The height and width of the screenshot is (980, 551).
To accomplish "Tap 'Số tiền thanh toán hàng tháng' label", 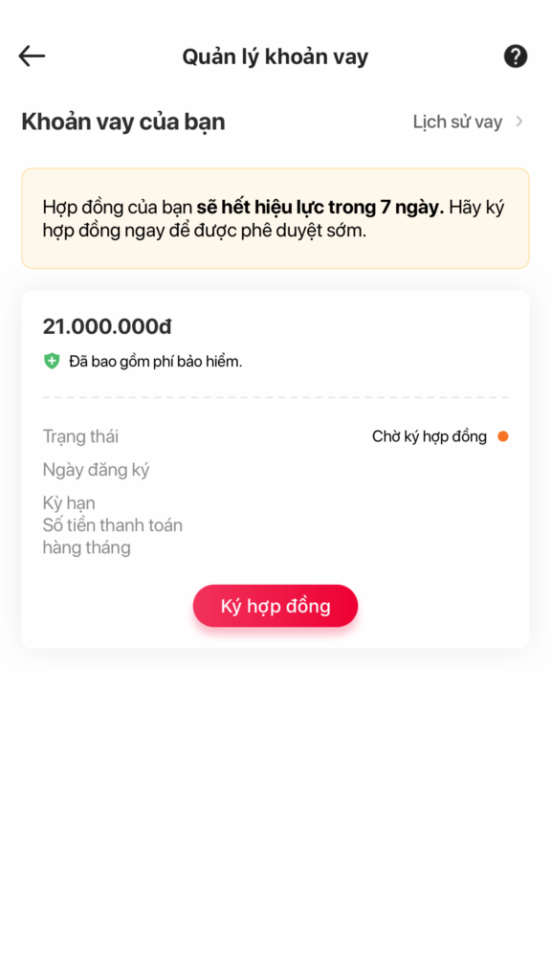I will click(113, 536).
